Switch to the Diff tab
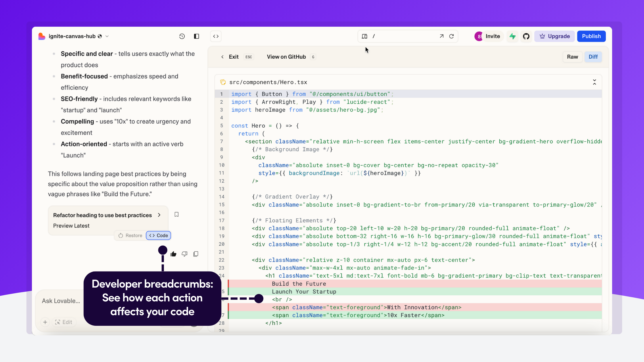The image size is (644, 362). click(x=593, y=57)
